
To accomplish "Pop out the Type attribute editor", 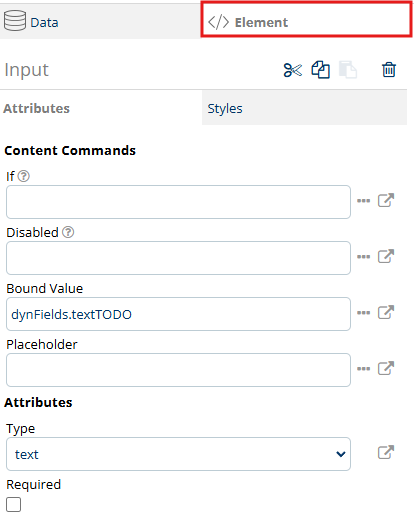I will (x=386, y=452).
